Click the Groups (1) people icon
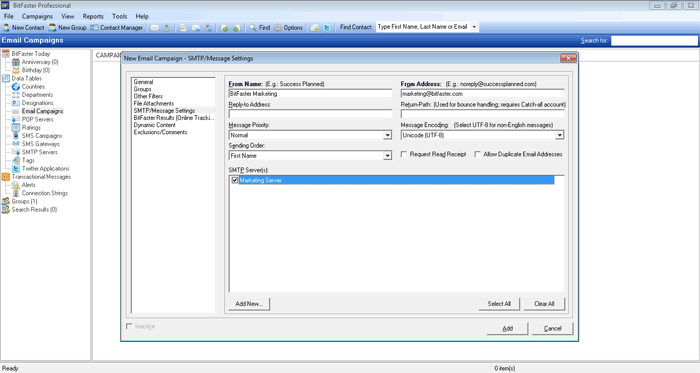The image size is (700, 373). pos(6,201)
